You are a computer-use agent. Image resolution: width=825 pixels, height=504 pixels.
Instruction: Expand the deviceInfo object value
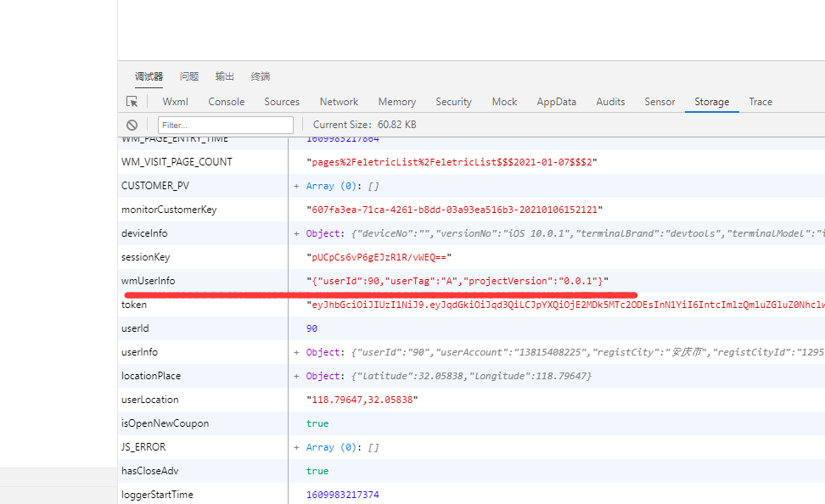pos(296,233)
